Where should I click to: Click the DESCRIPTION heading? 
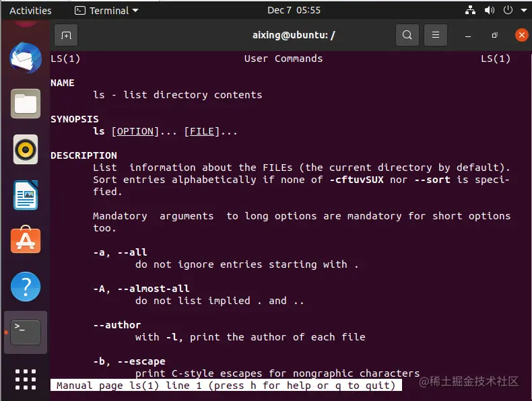pos(84,155)
